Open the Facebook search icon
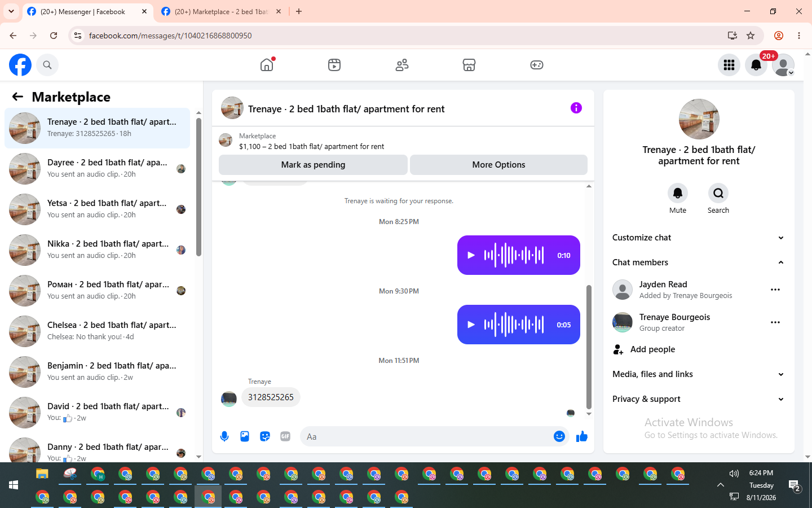 click(x=47, y=65)
